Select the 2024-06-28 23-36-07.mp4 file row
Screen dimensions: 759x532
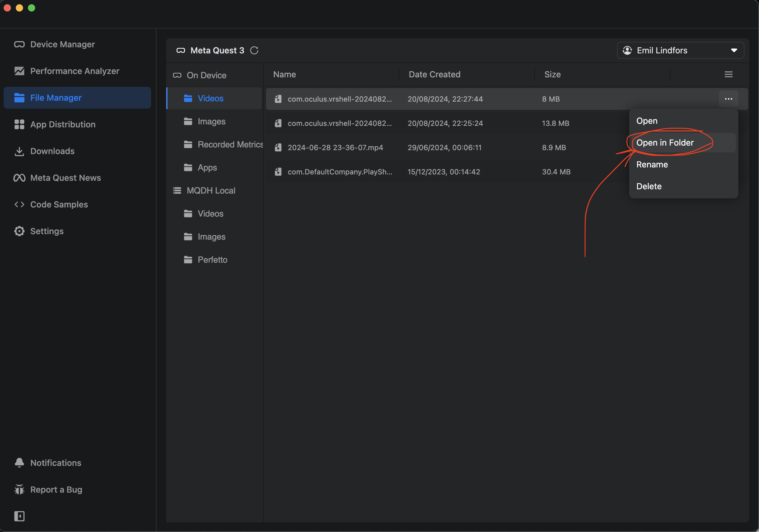[x=335, y=147]
